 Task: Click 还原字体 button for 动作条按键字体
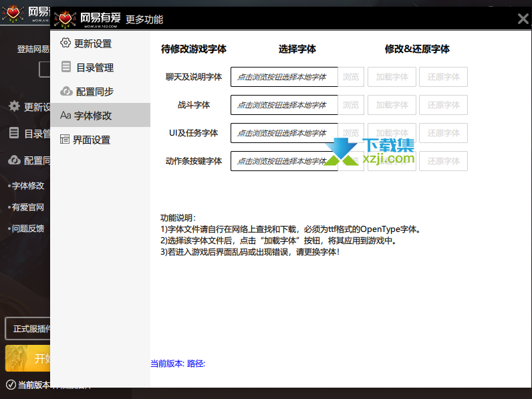(x=443, y=161)
